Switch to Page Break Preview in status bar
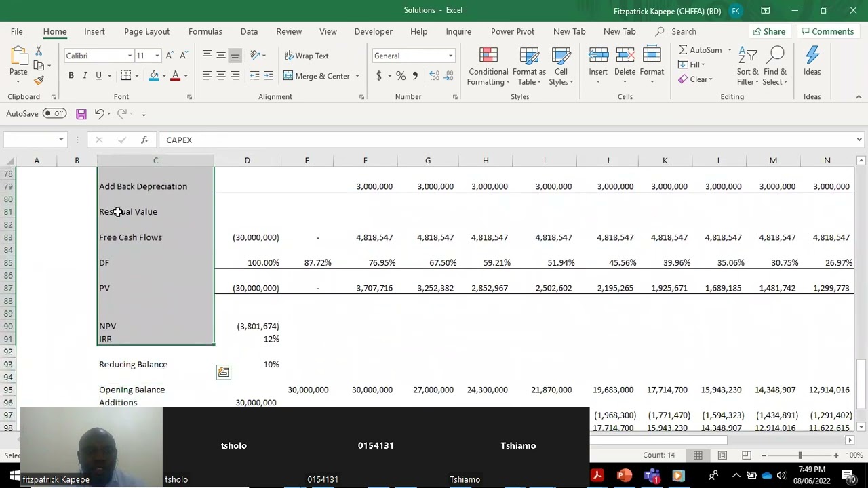 pos(746,455)
